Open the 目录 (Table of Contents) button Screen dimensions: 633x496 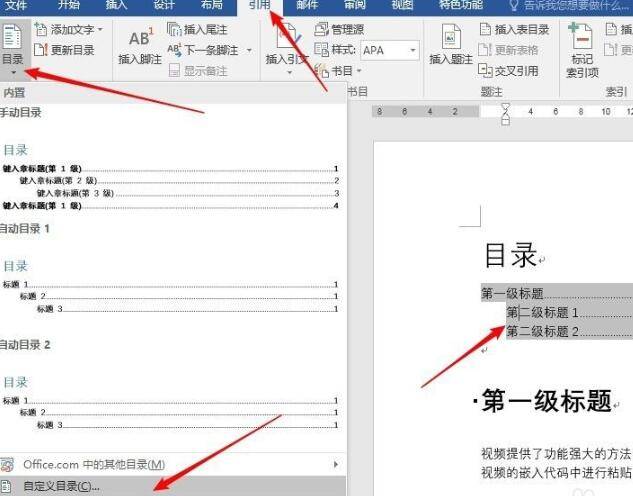(x=13, y=48)
